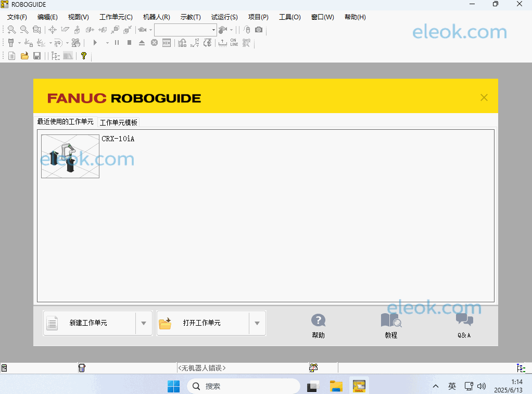Open 帮助 from the welcome panel
The width and height of the screenshot is (532, 394).
click(x=318, y=326)
